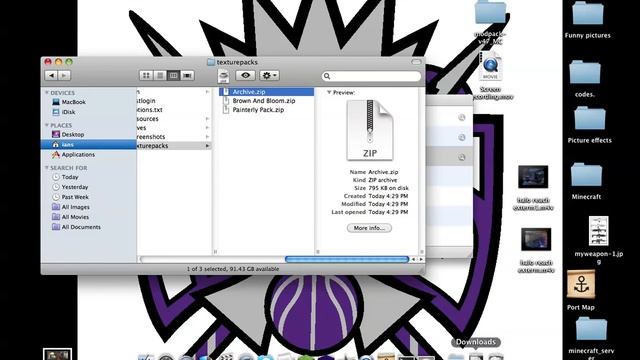Focus the Finder search field
640x360 pixels.
point(371,76)
